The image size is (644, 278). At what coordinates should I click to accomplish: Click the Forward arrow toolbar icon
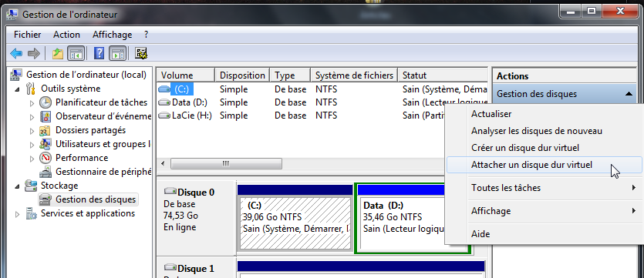[33, 53]
